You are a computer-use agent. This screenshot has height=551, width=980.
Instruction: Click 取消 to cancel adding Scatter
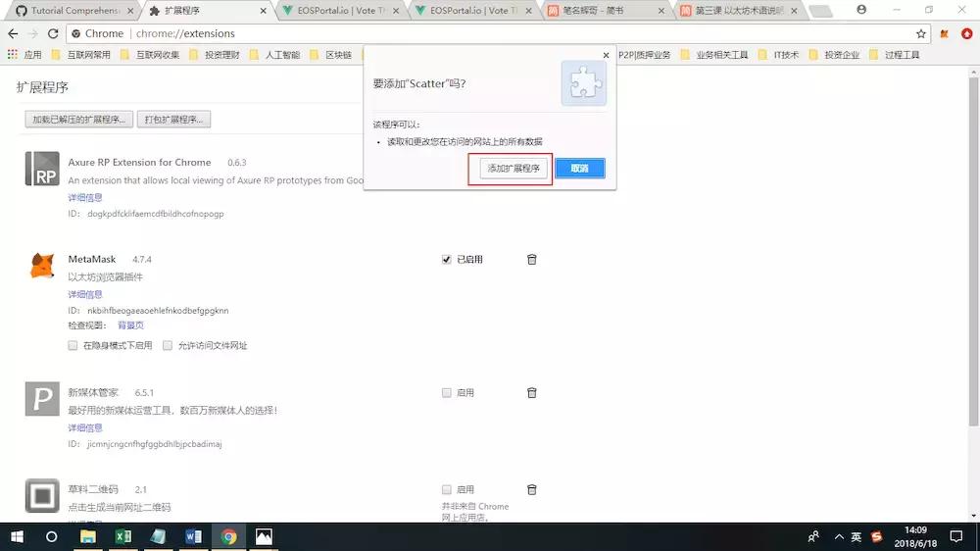pos(579,169)
